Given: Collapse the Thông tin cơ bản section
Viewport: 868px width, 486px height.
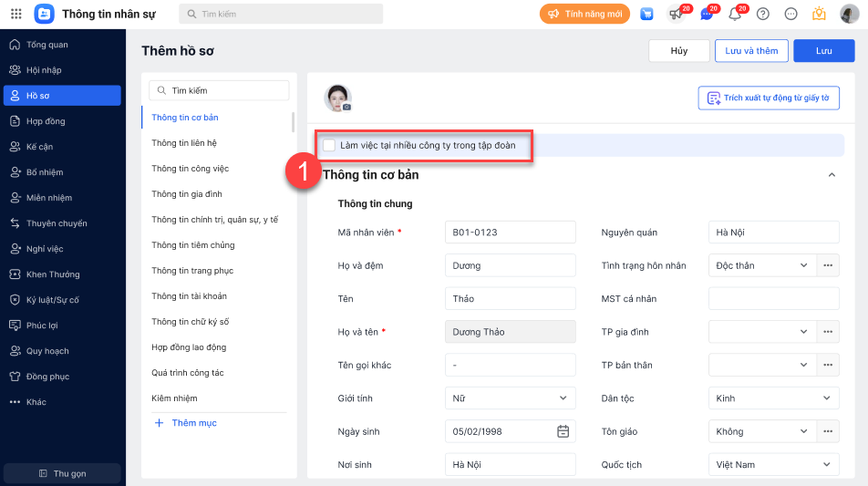Looking at the screenshot, I should click(832, 175).
